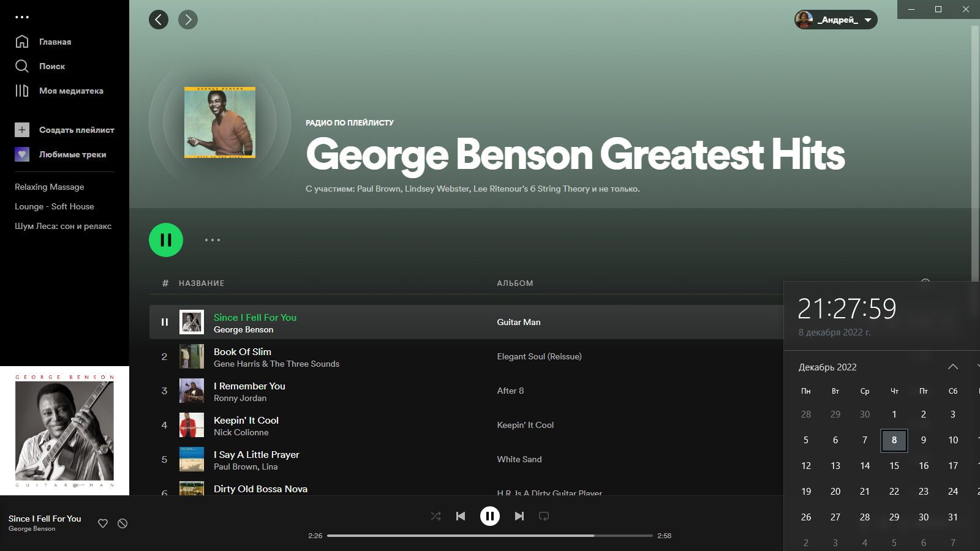Image resolution: width=980 pixels, height=551 pixels.
Task: Click the George Benson radio cover art
Action: click(x=220, y=122)
